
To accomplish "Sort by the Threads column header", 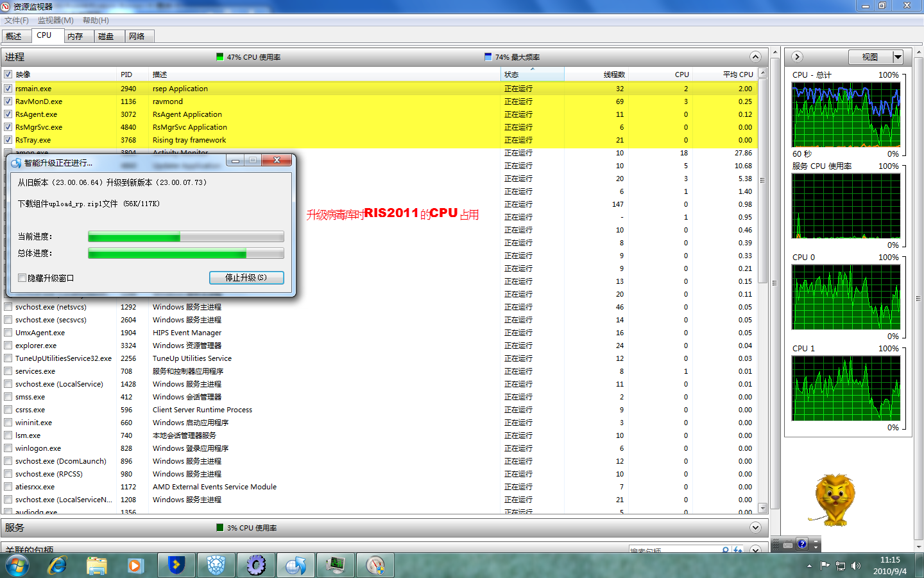I will 597,74.
